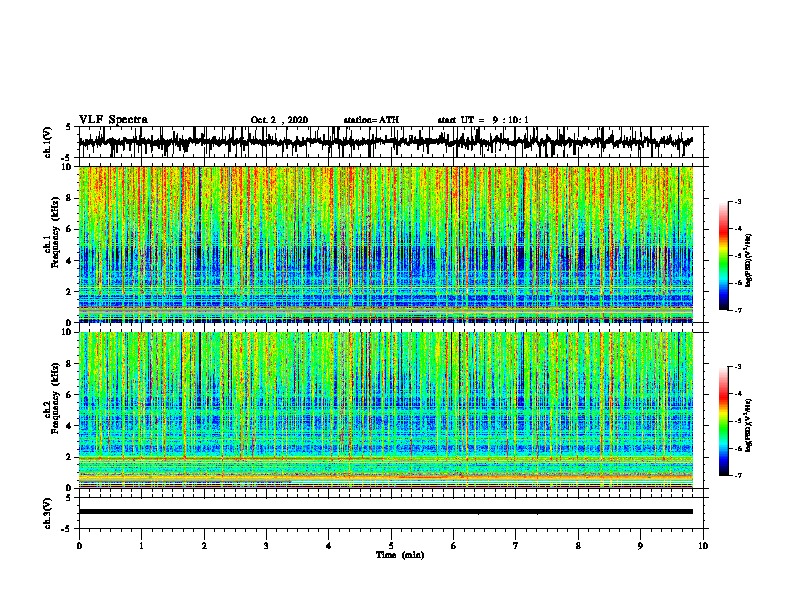
Task: Click the time axis tick label '0'
Action: click(x=79, y=546)
